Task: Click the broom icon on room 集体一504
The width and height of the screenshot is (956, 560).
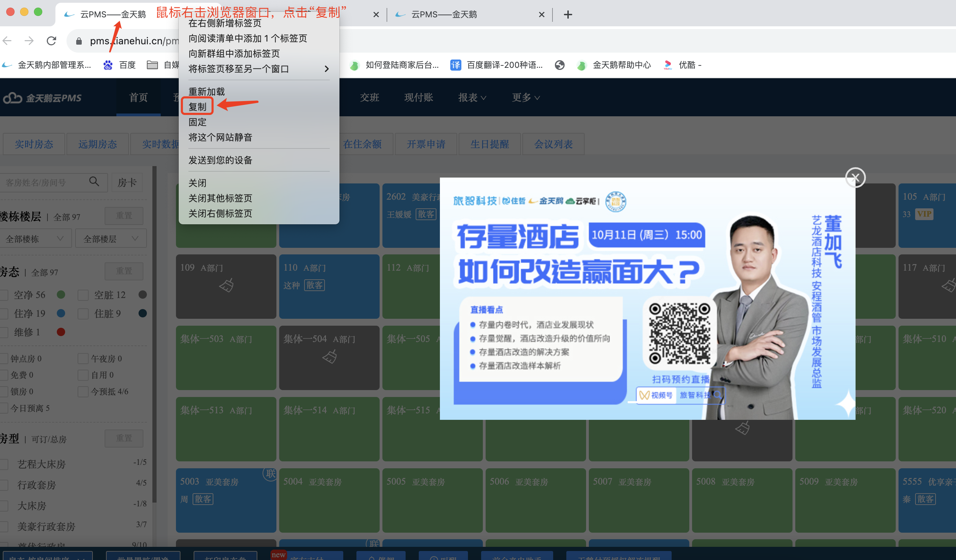Action: [329, 356]
